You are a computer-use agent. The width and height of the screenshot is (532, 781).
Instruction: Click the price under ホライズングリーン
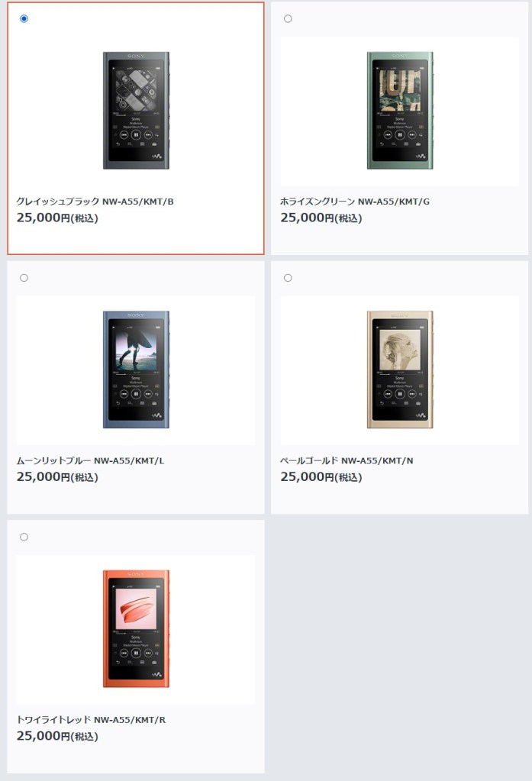pos(321,218)
